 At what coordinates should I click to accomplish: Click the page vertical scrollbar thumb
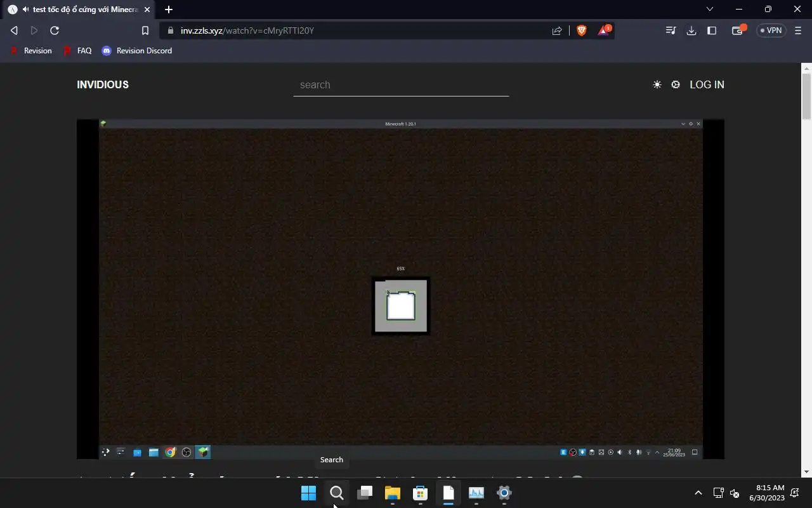pos(806,95)
